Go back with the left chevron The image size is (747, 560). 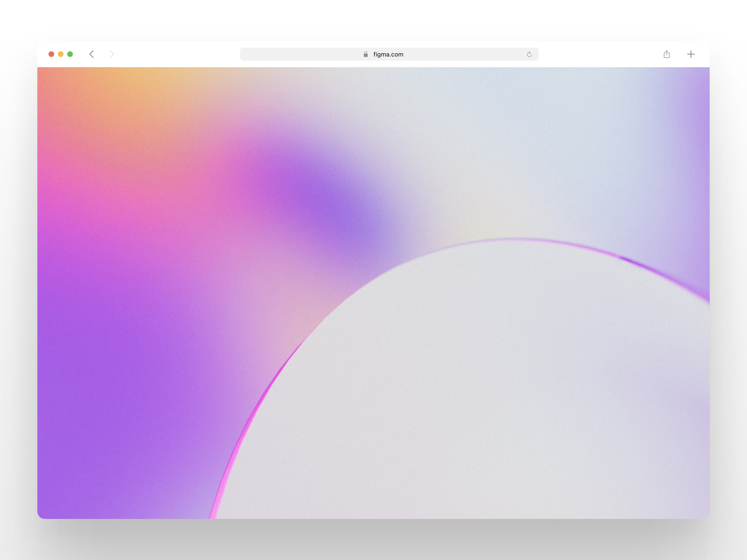(92, 54)
